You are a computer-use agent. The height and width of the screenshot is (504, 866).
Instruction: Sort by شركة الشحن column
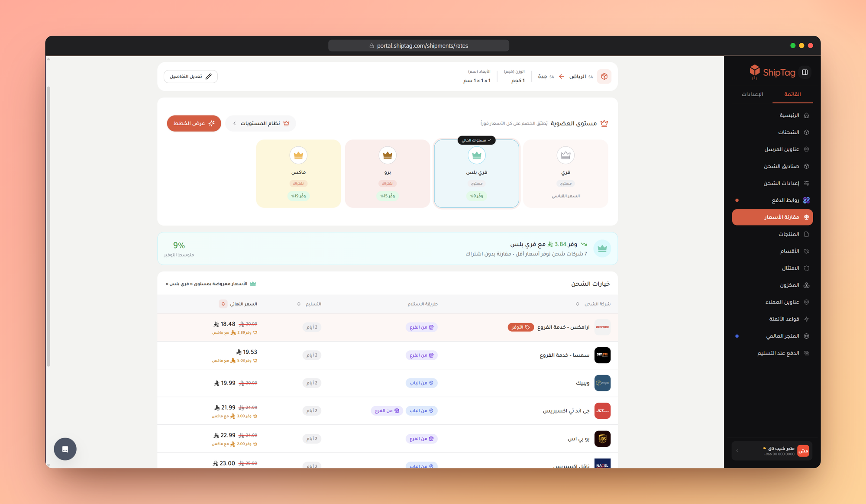(594, 304)
